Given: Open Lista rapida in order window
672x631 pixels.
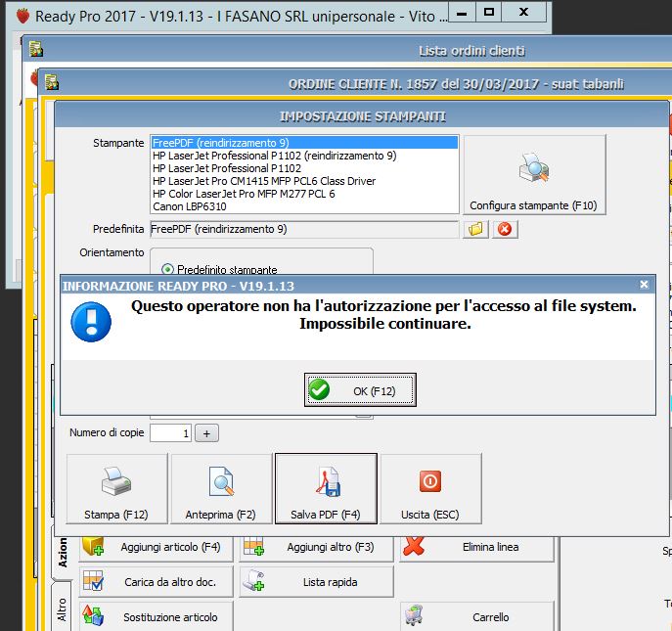Looking at the screenshot, I should (x=316, y=582).
